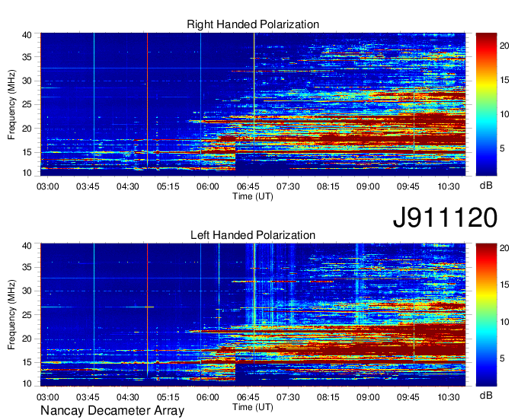The height and width of the screenshot is (420, 518).
Task: Click the 30 MHz tick on the upper frequency axis
Action: 27,81
